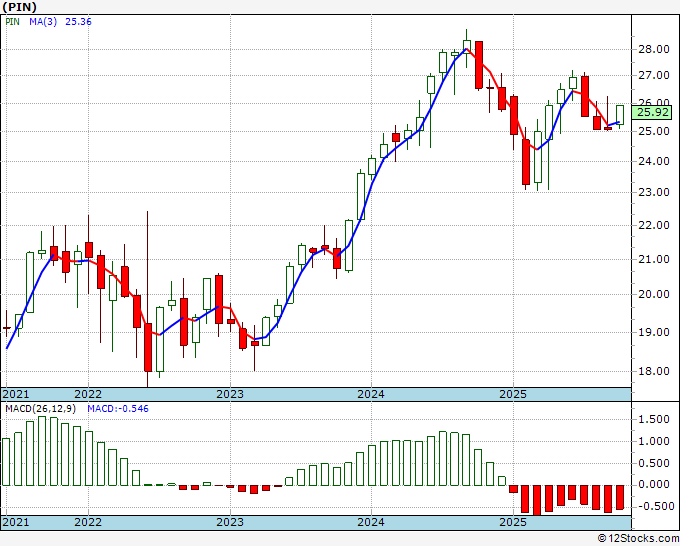Click the 1.000 MACD axis label
This screenshot has width=680, height=546.
(x=654, y=441)
